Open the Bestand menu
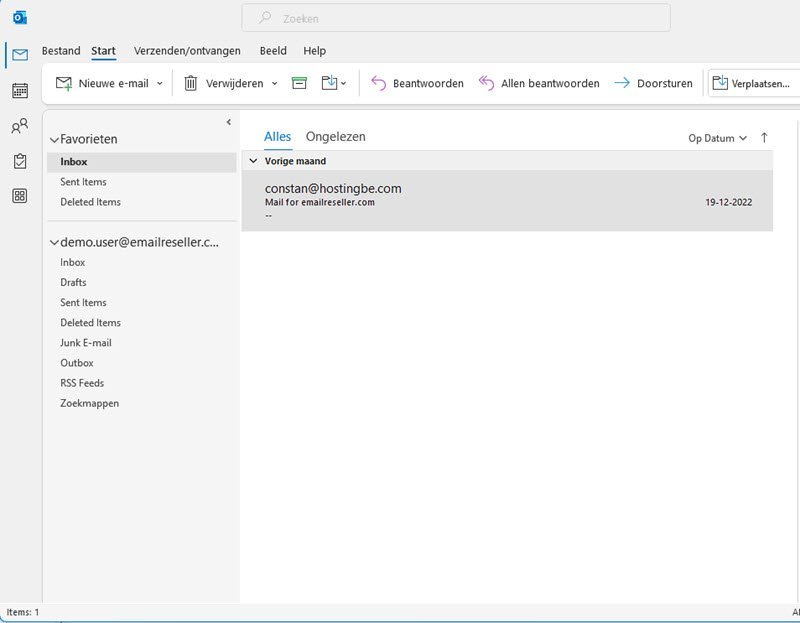 pyautogui.click(x=61, y=51)
